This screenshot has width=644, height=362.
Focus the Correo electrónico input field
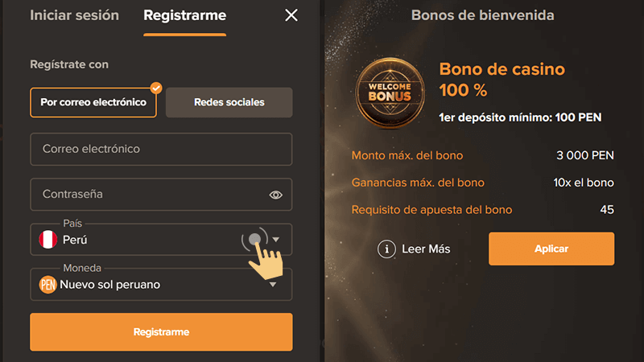(161, 150)
